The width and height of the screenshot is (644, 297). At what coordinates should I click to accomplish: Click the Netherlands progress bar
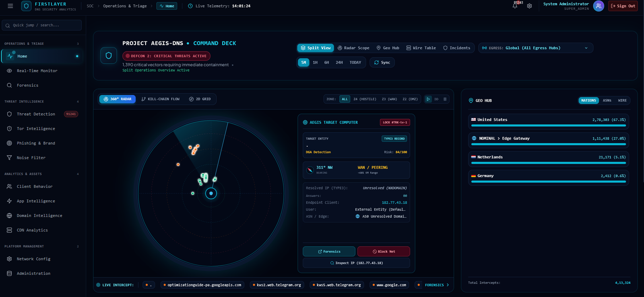click(x=548, y=163)
